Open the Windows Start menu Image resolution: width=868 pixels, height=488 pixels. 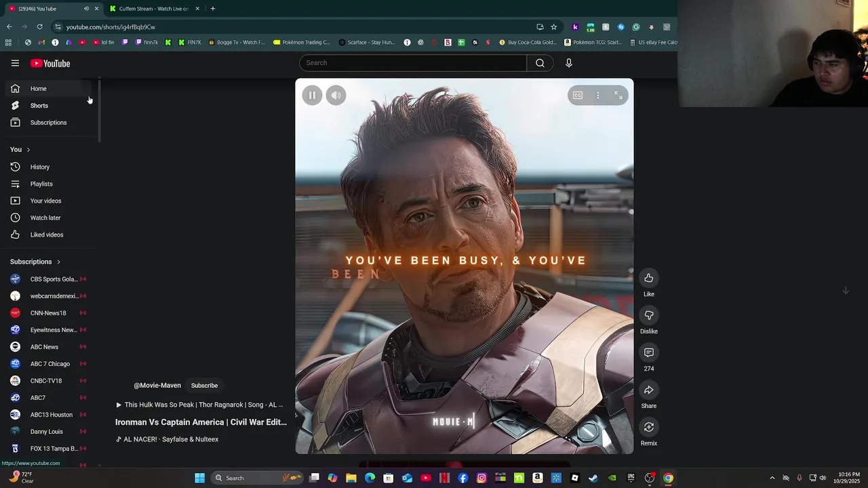tap(200, 478)
